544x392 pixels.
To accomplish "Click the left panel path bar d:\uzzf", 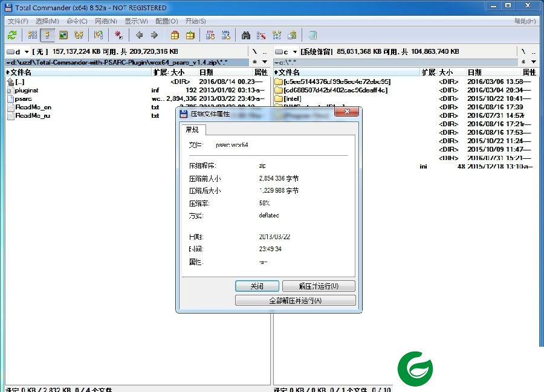I will coord(127,62).
